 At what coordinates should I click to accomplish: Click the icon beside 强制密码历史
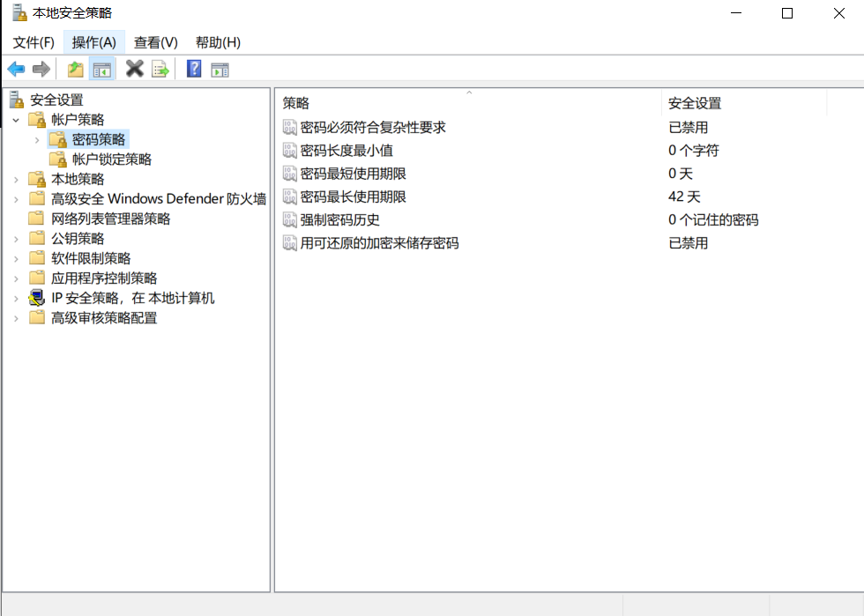coord(290,219)
